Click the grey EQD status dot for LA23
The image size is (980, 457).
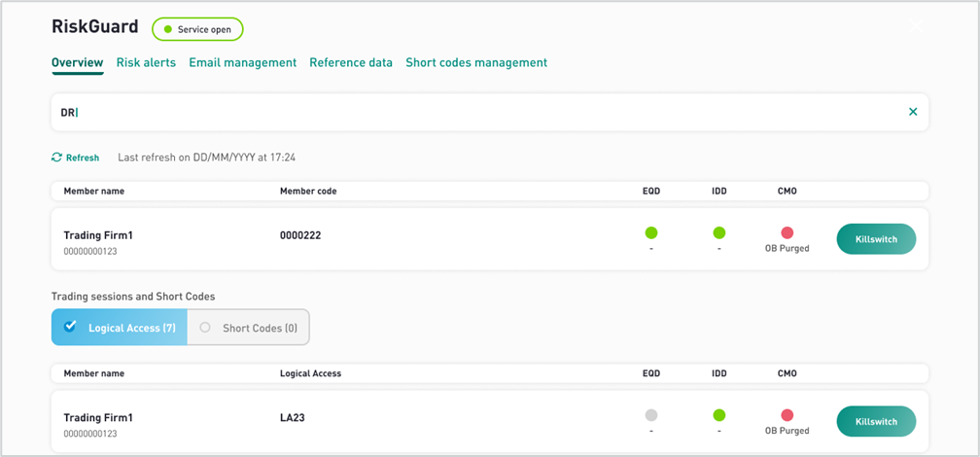[651, 415]
